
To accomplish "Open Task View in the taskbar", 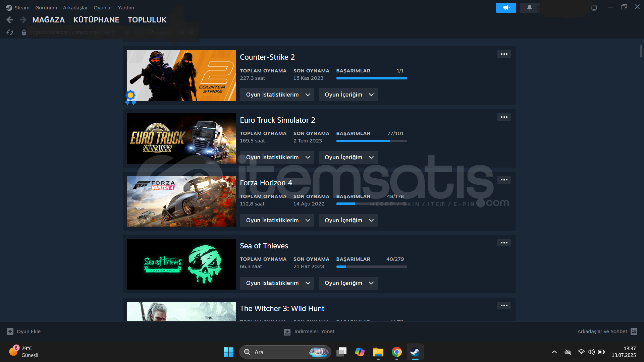I will (341, 352).
